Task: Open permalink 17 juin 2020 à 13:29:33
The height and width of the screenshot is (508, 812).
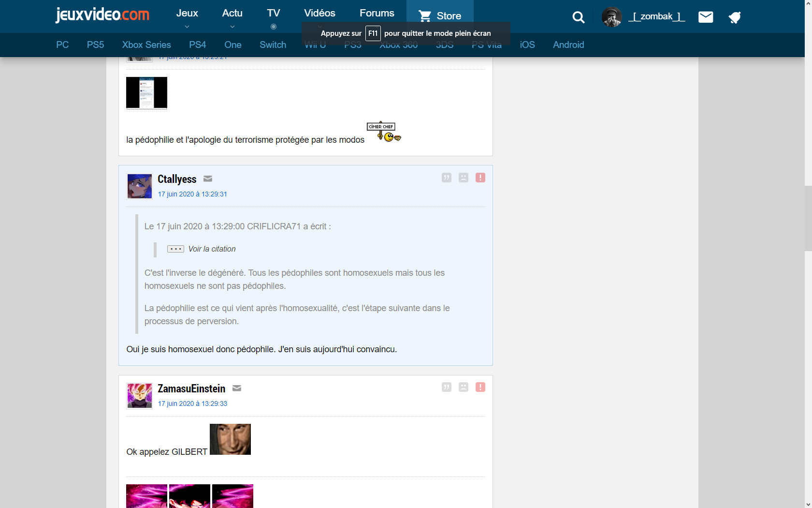Action: [192, 403]
